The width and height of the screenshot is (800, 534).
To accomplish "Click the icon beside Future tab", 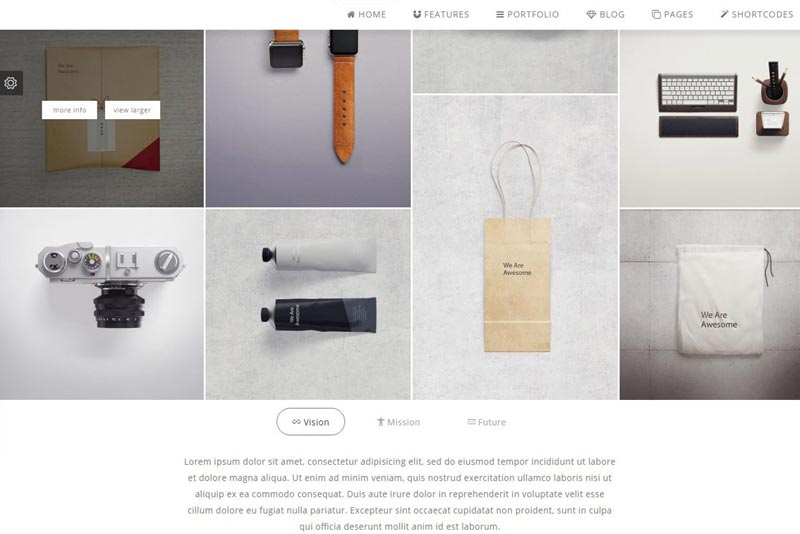I will coord(471,421).
